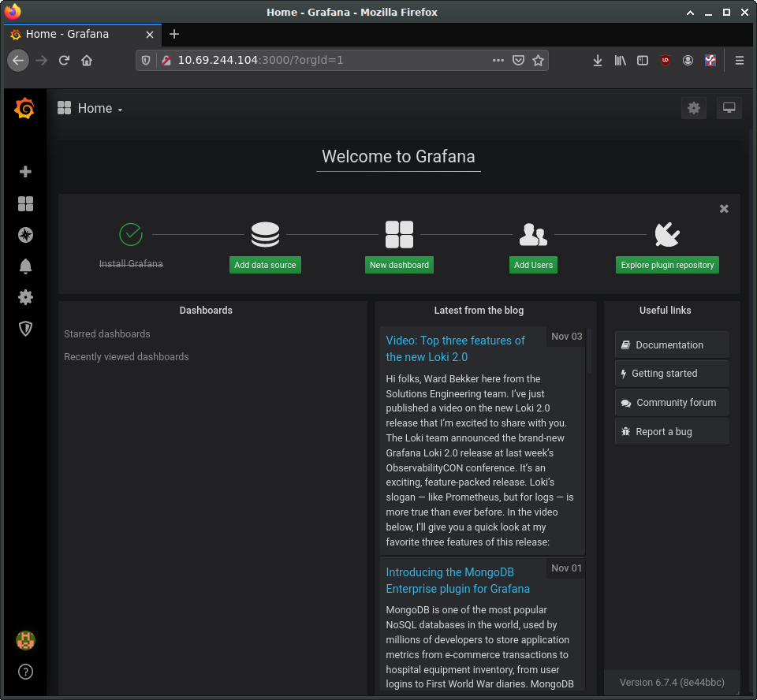Click the Add data source button
The height and width of the screenshot is (700, 757).
pos(265,265)
